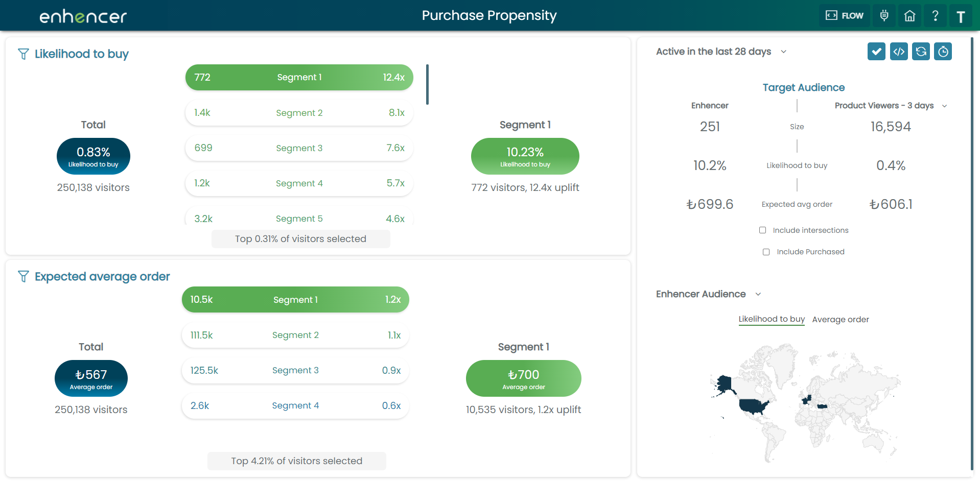The height and width of the screenshot is (481, 980).
Task: Open the FLOW view button
Action: (845, 16)
